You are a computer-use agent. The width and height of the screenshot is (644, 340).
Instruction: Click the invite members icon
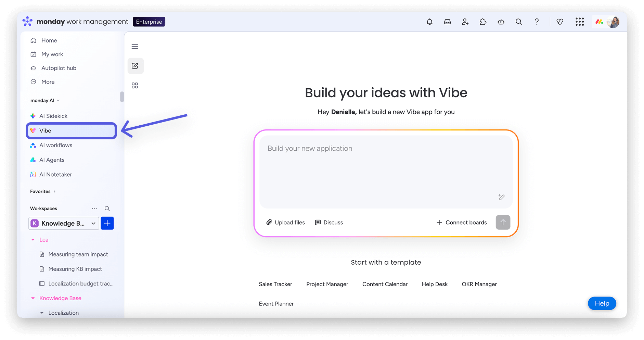[x=465, y=22]
